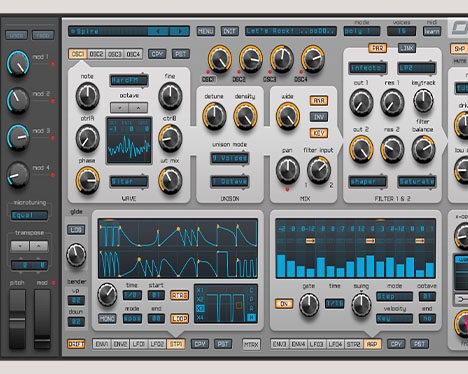Click the undo button
This screenshot has width=468, height=374.
[x=16, y=35]
